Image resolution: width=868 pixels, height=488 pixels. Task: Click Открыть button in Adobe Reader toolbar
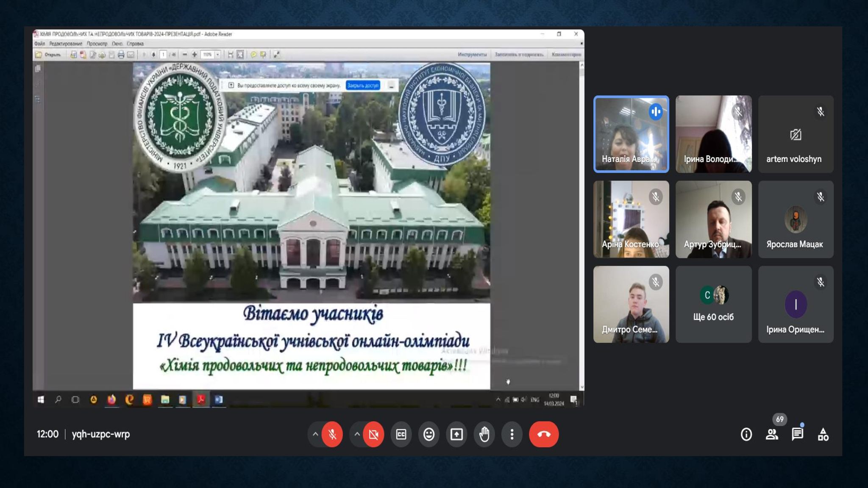(x=48, y=55)
